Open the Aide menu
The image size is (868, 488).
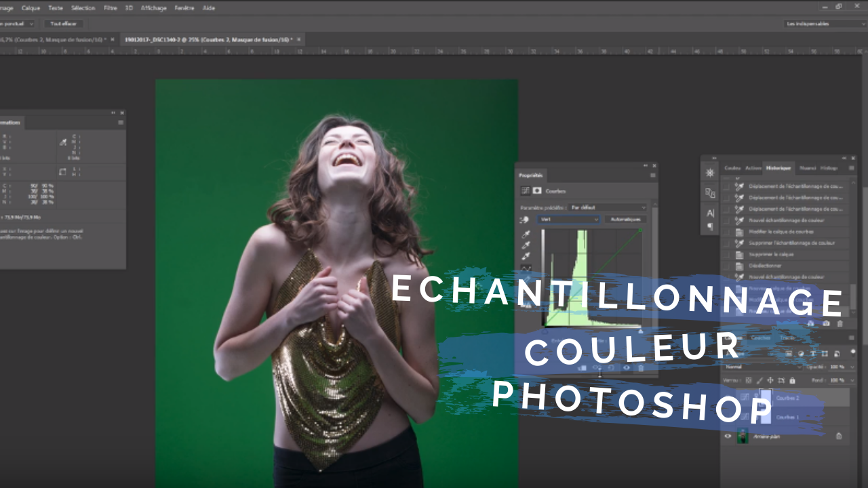coord(209,7)
